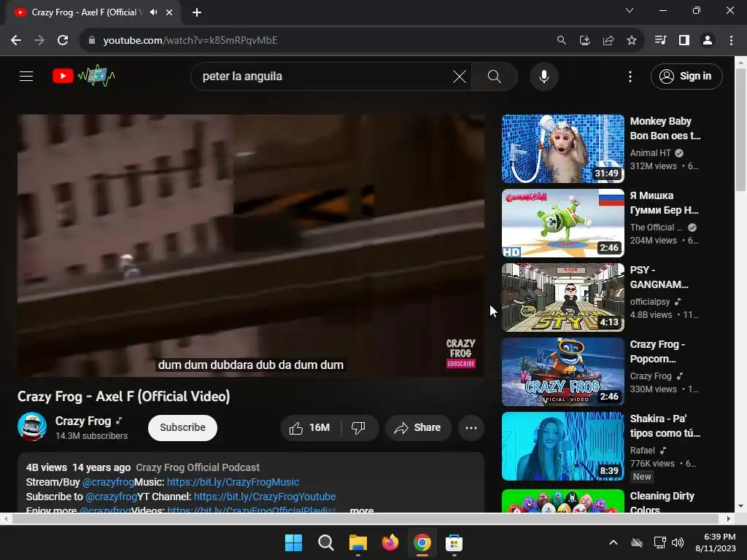Reload the page
This screenshot has height=560, width=747.
tap(63, 40)
